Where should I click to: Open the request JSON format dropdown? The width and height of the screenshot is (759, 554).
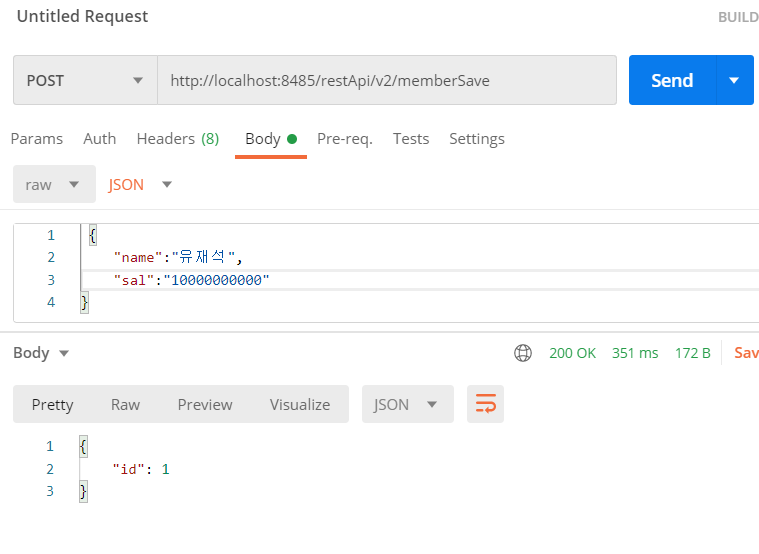coord(140,184)
